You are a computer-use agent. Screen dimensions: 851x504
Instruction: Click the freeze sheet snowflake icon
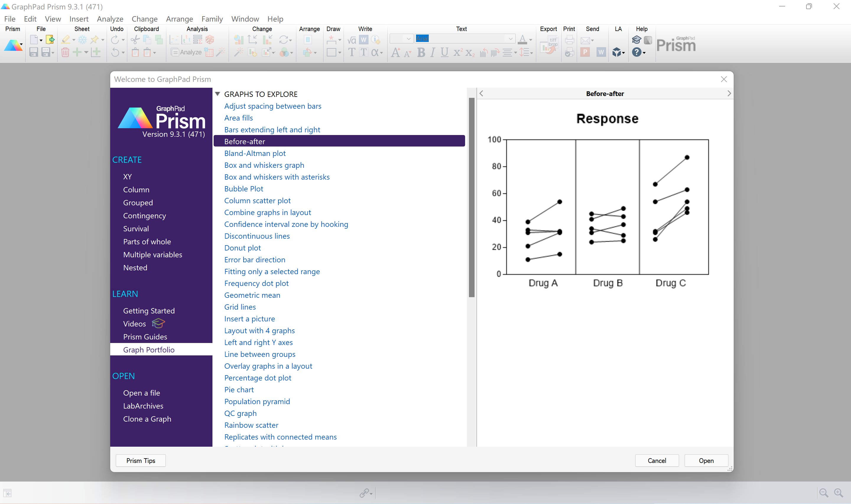82,40
